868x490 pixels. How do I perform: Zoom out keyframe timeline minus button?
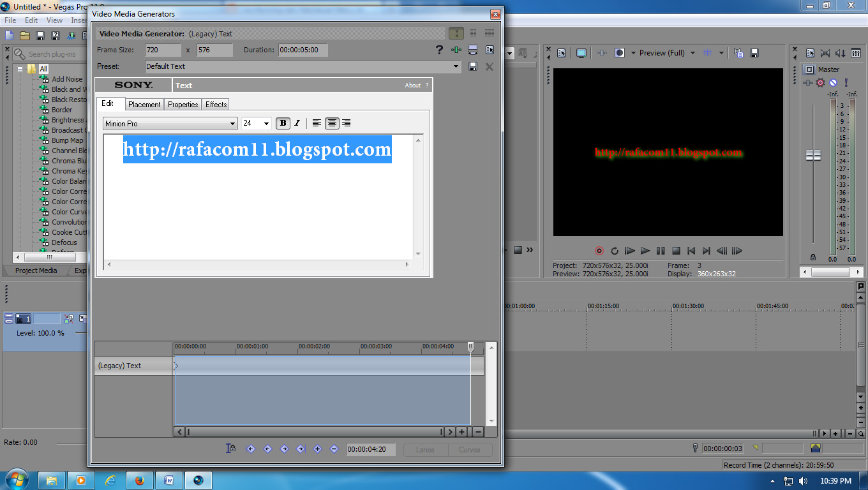pos(478,432)
